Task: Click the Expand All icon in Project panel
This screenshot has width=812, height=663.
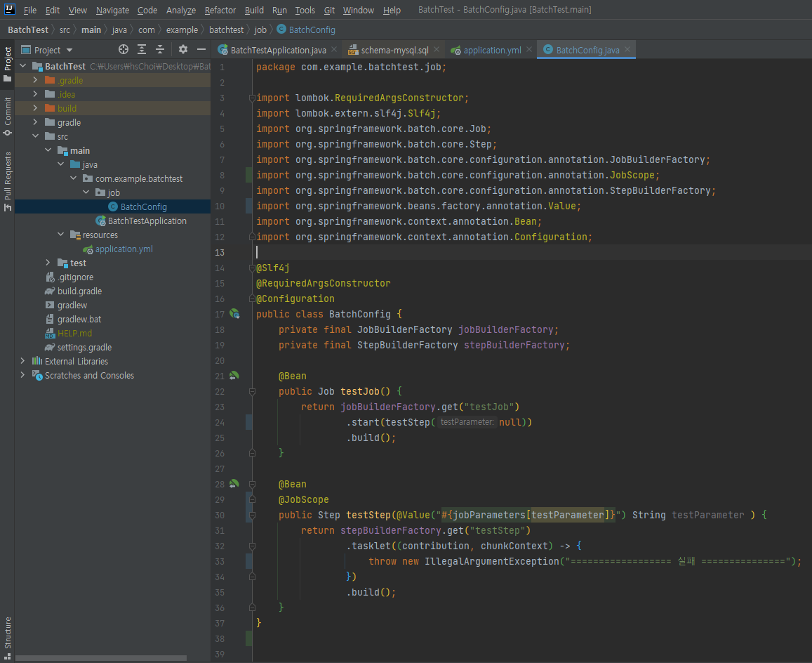Action: pyautogui.click(x=142, y=49)
